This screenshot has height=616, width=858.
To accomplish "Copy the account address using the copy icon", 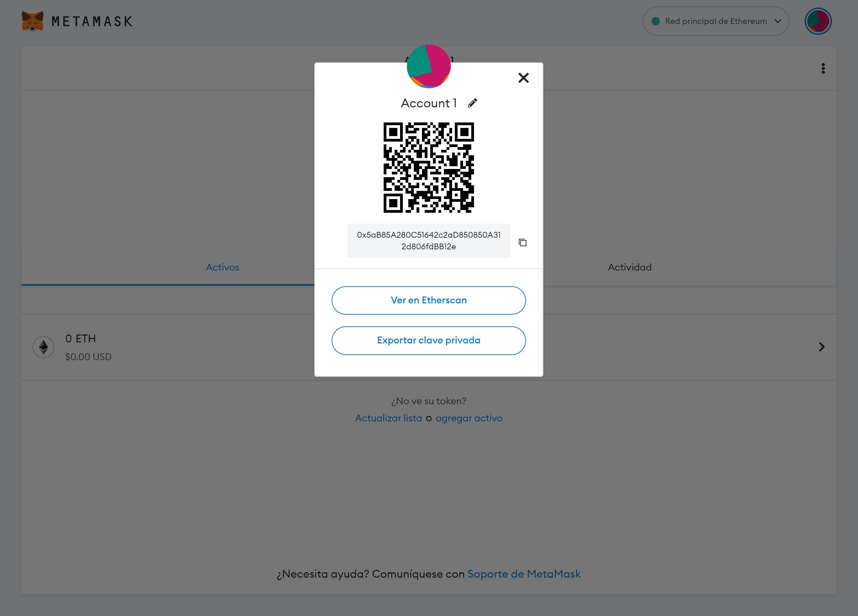I will pos(523,243).
